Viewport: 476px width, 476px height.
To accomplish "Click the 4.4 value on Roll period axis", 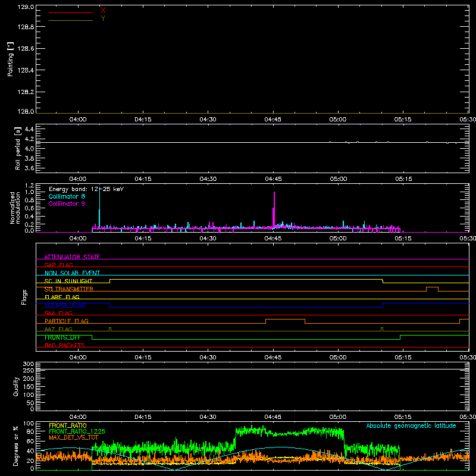I will pos(29,129).
